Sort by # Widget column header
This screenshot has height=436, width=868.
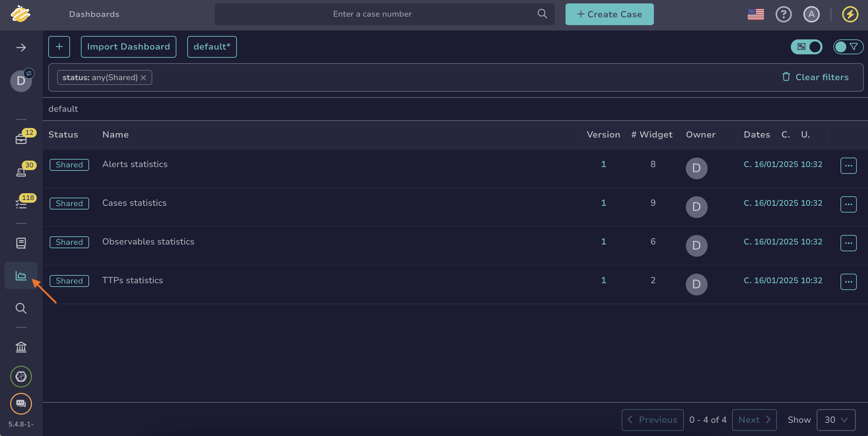pyautogui.click(x=652, y=135)
